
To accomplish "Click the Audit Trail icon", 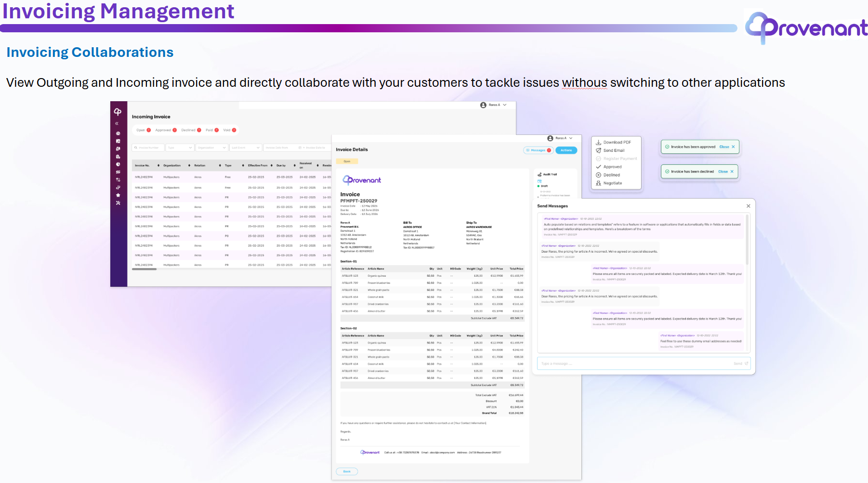I will (x=539, y=174).
